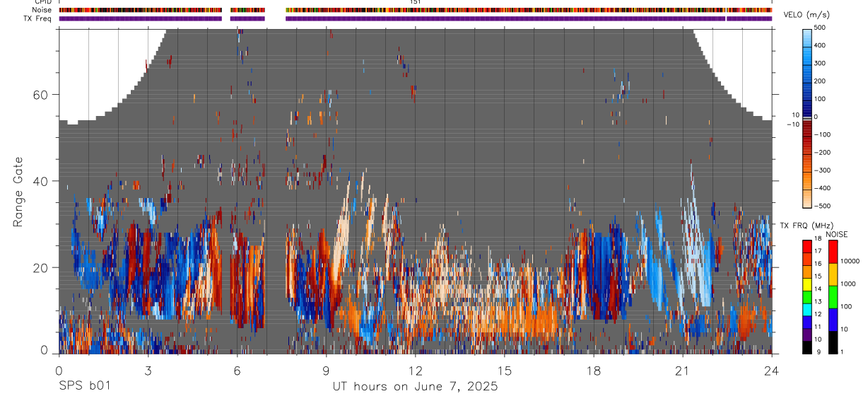Click the Noise color strip above the plot
This screenshot has height=401, width=868.
click(416, 11)
